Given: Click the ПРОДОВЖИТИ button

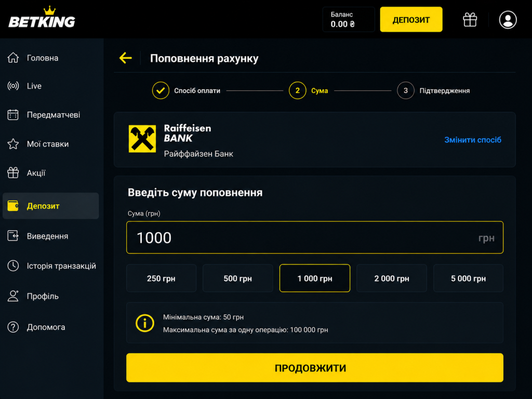Looking at the screenshot, I should 314,368.
